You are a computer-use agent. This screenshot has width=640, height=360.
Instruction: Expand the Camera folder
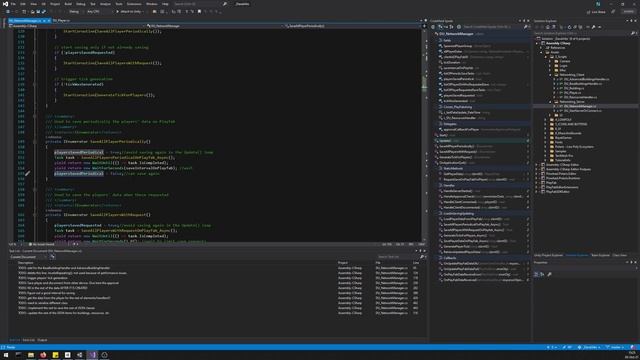(550, 61)
